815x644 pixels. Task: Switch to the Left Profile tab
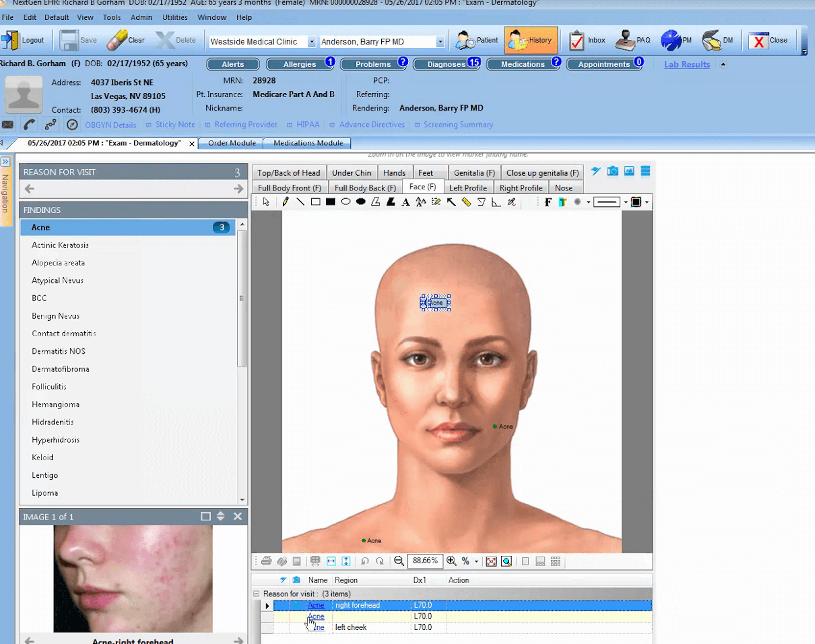point(469,187)
